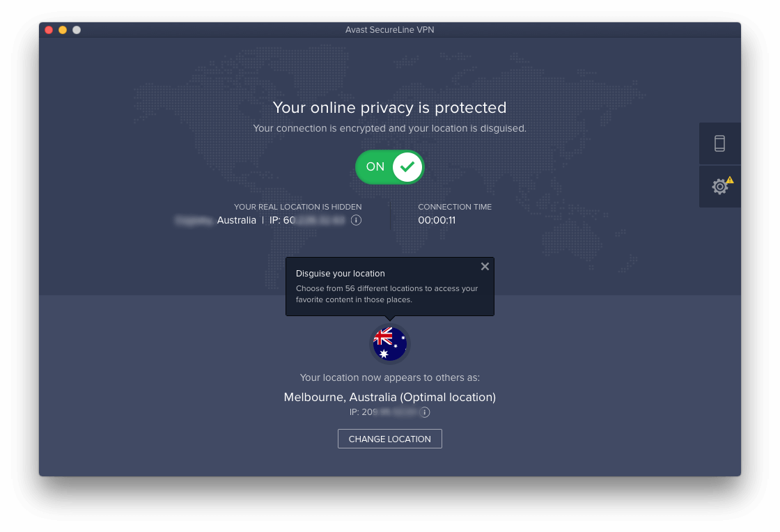The width and height of the screenshot is (780, 532).
Task: Open the location picker via Change Location
Action: 389,439
